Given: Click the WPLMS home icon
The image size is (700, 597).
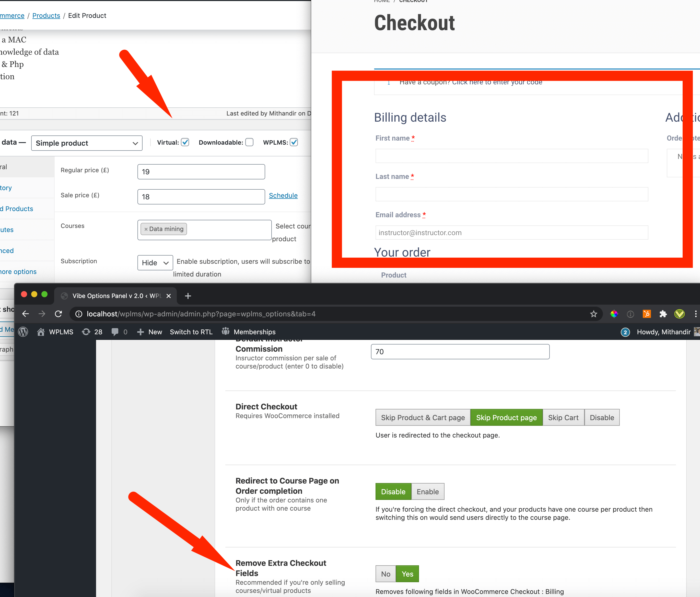Looking at the screenshot, I should (x=41, y=332).
